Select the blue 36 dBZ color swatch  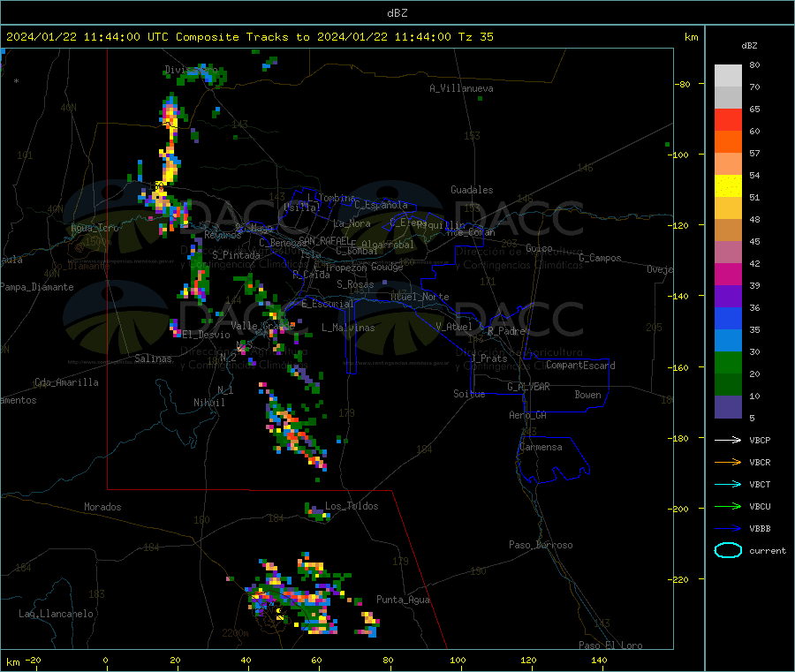point(728,318)
